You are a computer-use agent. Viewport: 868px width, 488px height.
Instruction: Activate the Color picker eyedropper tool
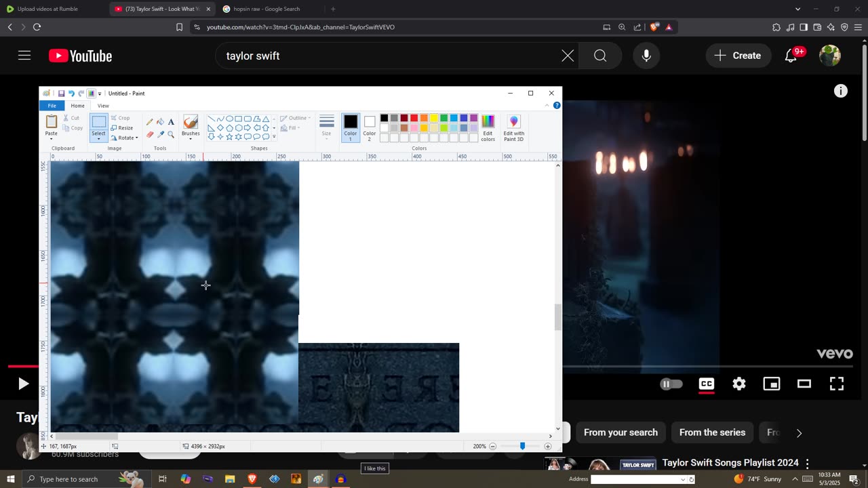(160, 134)
